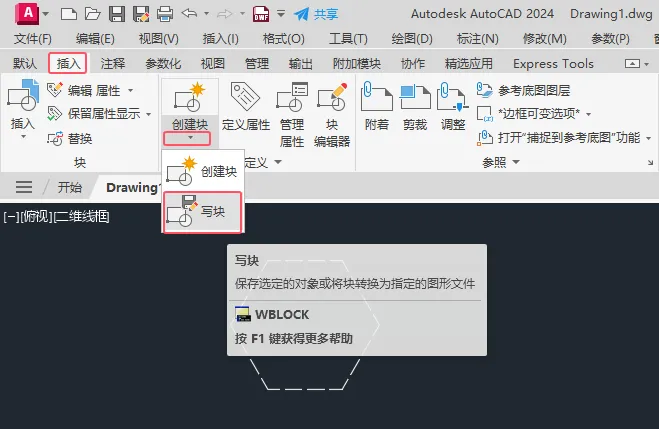Open the file tabs hamburger menu
The height and width of the screenshot is (429, 659).
[x=24, y=187]
